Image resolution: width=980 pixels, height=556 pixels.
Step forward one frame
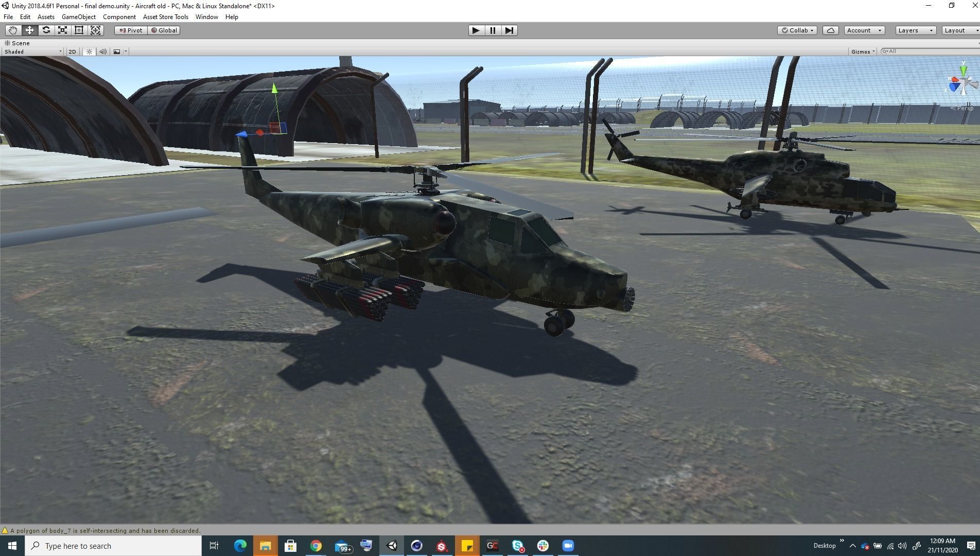click(509, 30)
